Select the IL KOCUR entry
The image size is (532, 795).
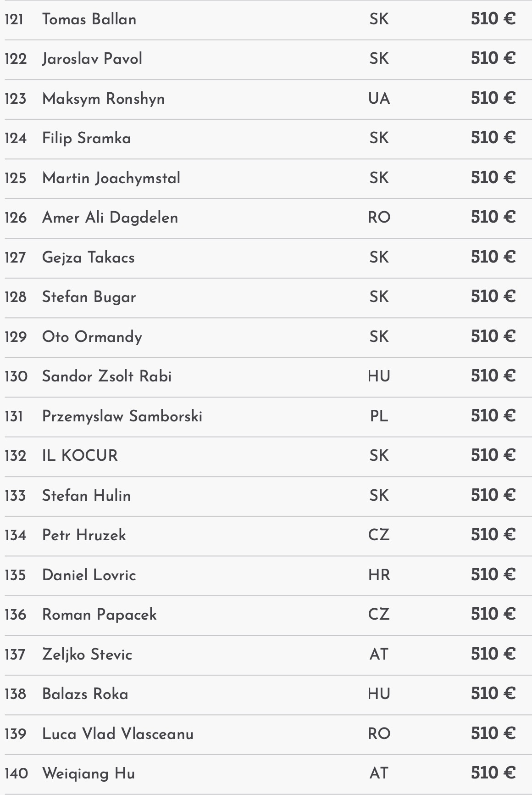[80, 456]
